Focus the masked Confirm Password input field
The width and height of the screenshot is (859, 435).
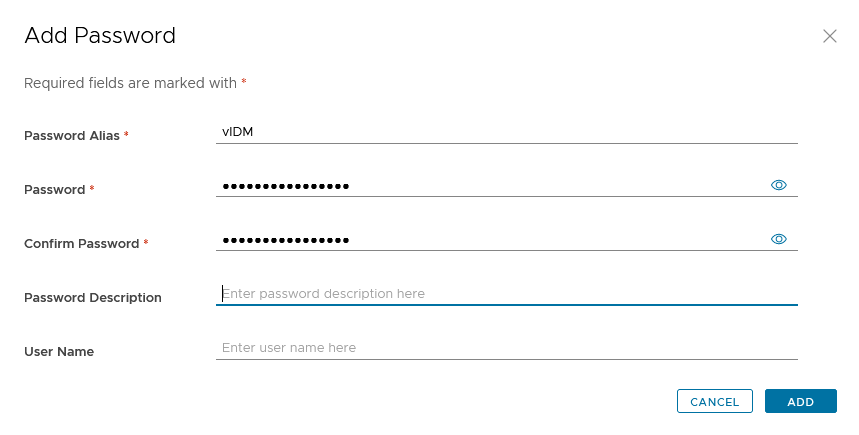click(490, 239)
